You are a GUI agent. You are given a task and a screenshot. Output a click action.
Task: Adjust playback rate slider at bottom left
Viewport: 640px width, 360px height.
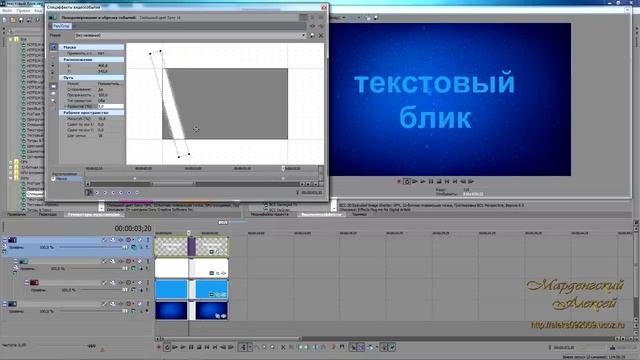click(92, 346)
